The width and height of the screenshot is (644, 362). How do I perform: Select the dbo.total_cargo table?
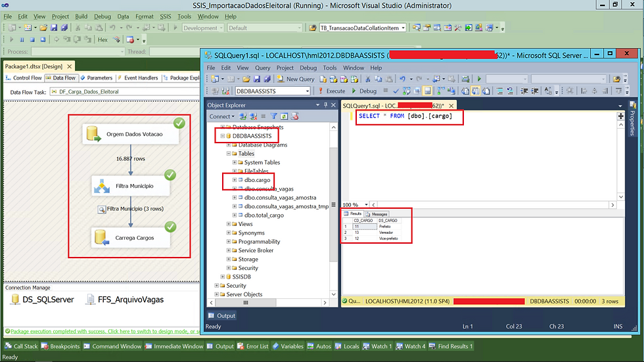click(x=264, y=215)
